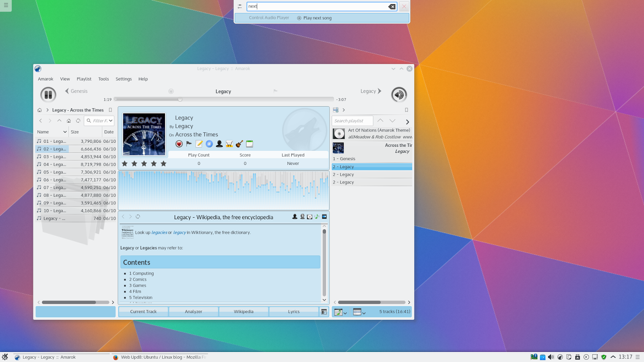The width and height of the screenshot is (644, 362).
Task: Love the current track with the heart icon
Action: pos(179,144)
